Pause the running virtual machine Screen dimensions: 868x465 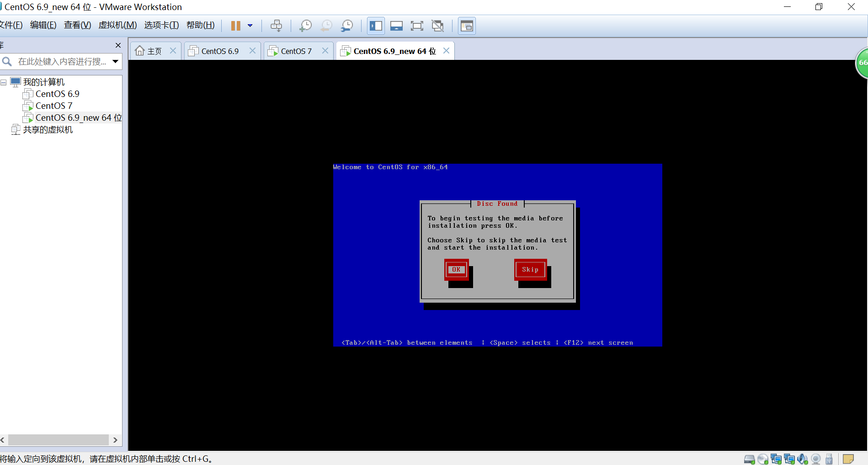(x=235, y=26)
